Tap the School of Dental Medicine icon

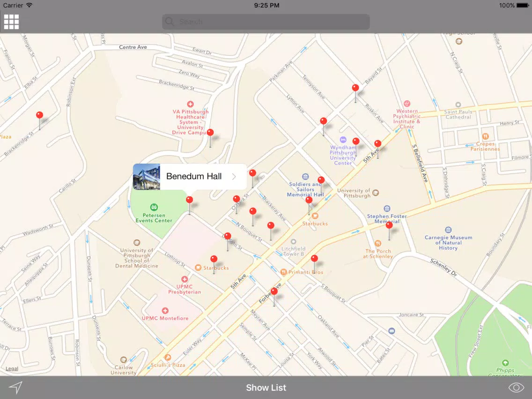(137, 243)
